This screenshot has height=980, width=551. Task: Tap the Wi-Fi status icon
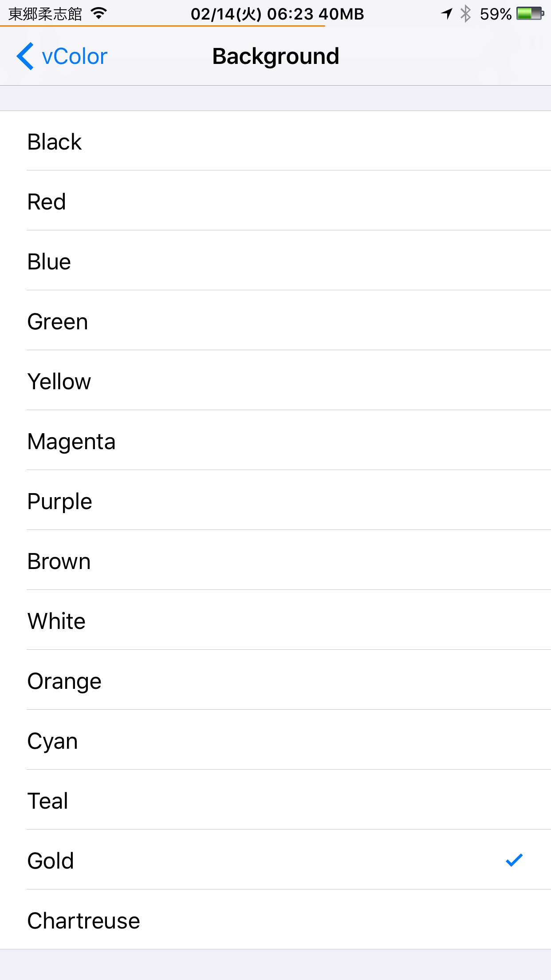99,14
